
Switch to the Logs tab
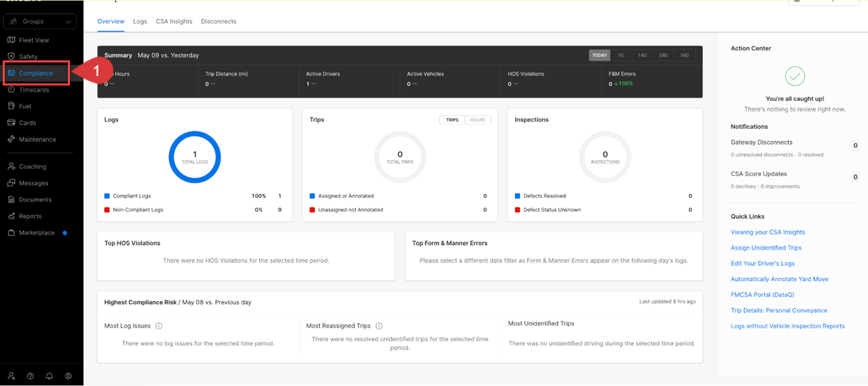(140, 22)
